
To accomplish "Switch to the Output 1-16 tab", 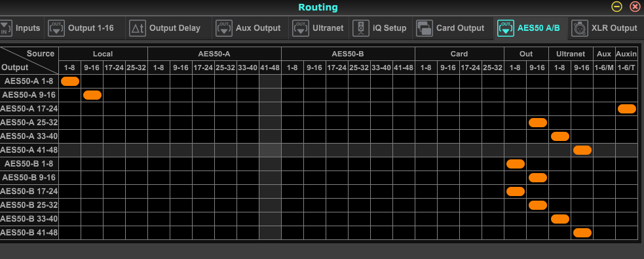I will (85, 28).
